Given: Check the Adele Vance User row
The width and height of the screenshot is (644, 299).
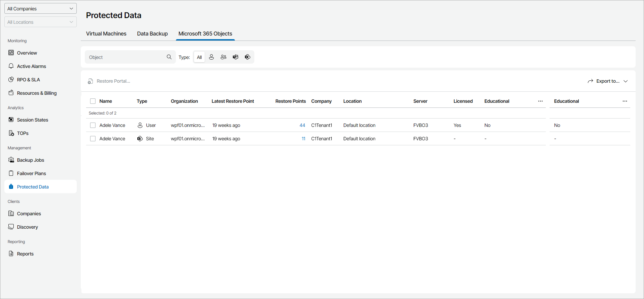Looking at the screenshot, I should pos(93,125).
